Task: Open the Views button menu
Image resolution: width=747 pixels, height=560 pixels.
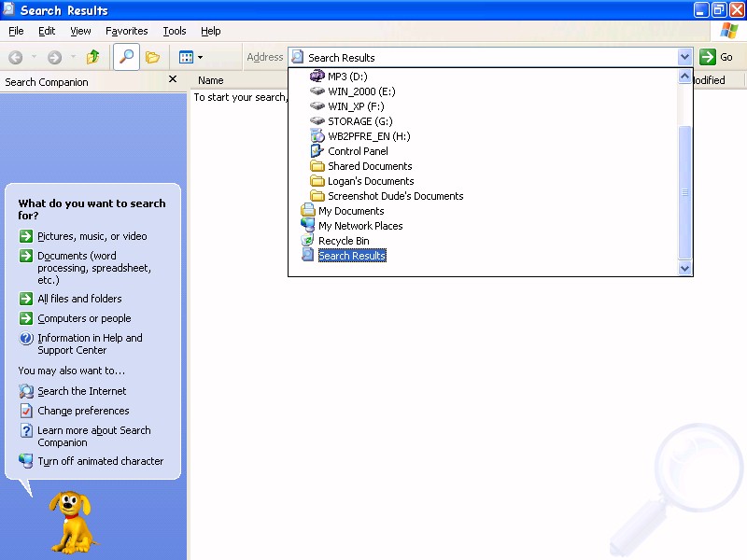Action: pyautogui.click(x=190, y=58)
